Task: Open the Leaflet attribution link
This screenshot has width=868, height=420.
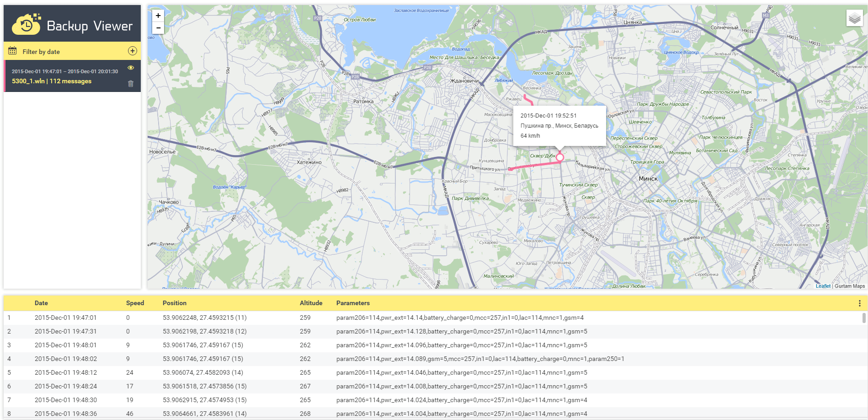Action: tap(823, 286)
